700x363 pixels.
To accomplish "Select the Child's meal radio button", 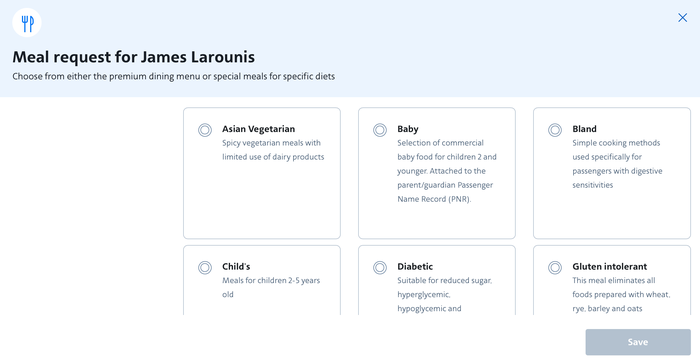I will point(205,267).
